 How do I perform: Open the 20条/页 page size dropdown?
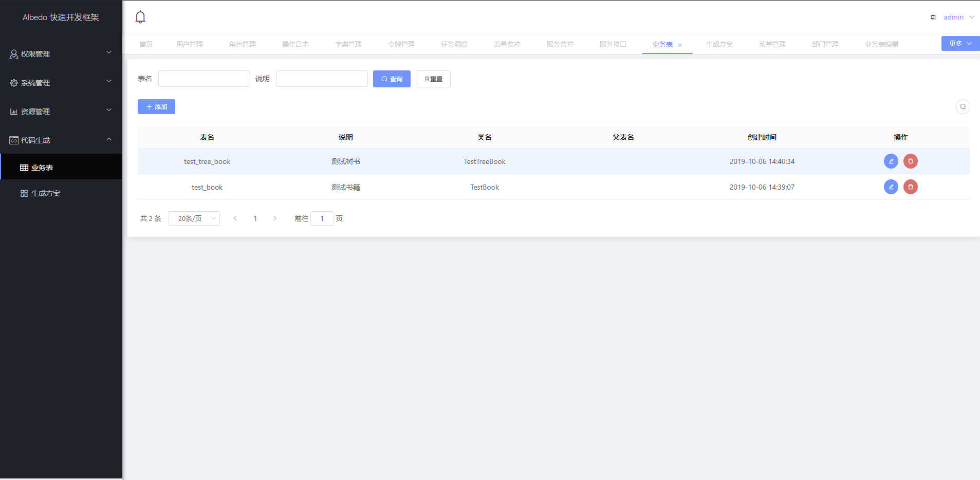[x=194, y=218]
